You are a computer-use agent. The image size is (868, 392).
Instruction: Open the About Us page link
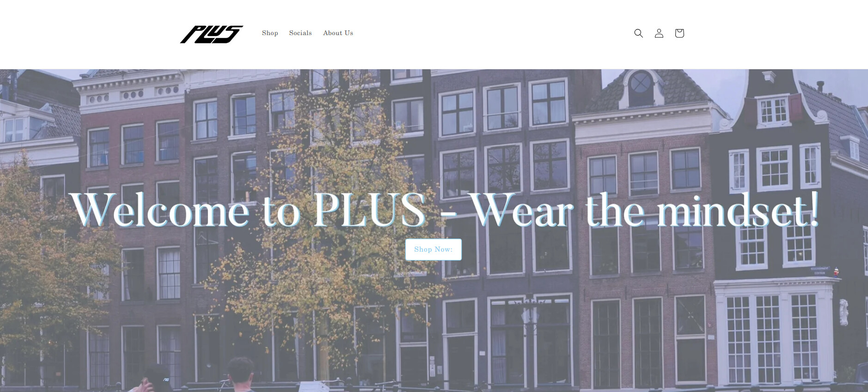[338, 33]
